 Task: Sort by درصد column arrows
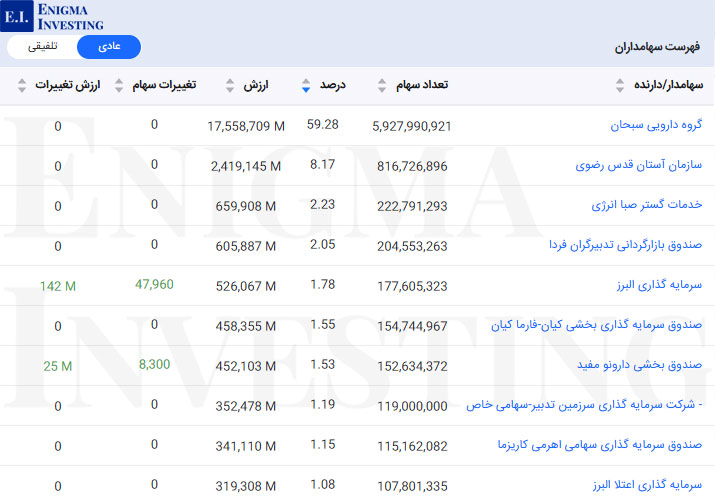point(306,85)
